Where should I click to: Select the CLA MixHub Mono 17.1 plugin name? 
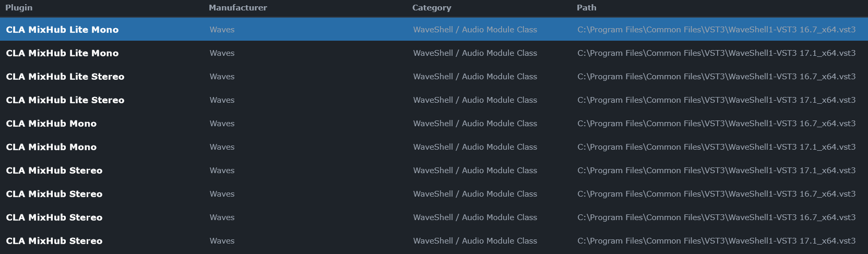pyautogui.click(x=51, y=147)
